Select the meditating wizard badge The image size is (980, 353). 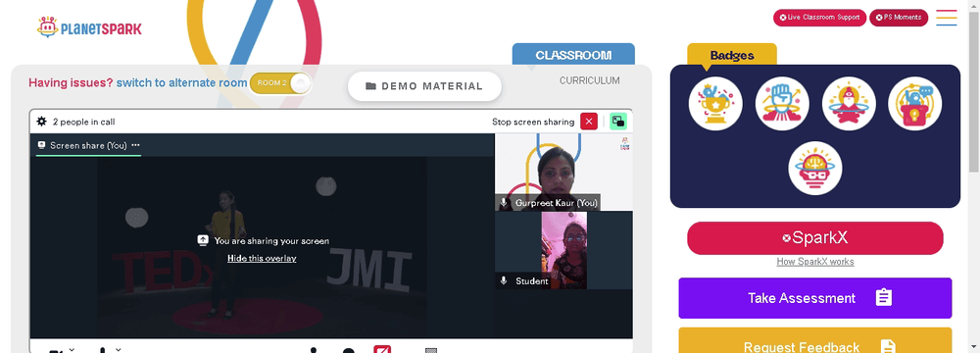click(849, 103)
